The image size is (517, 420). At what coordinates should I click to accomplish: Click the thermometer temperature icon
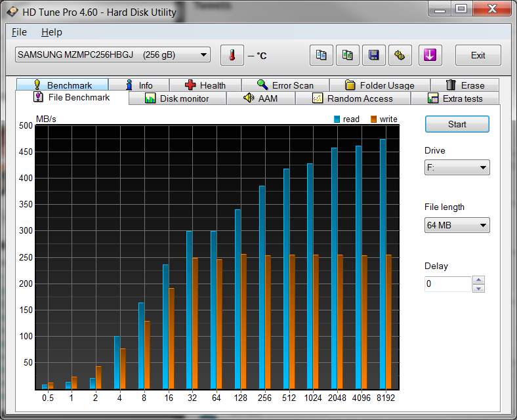pyautogui.click(x=232, y=55)
